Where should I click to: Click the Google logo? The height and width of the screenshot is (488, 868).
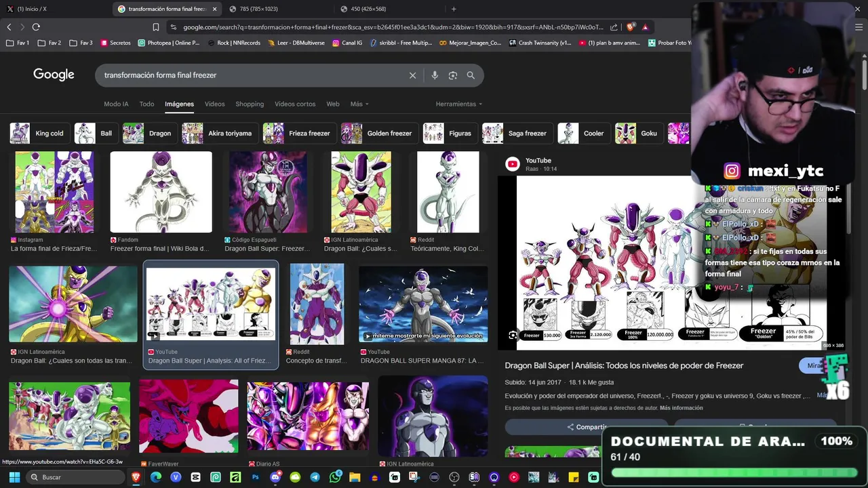tap(54, 75)
